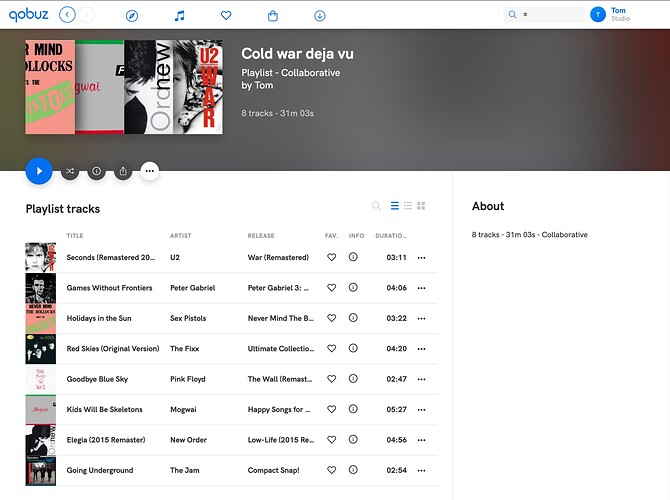Screen dimensions: 670x500
Task: Open the Discover compass icon
Action: click(x=132, y=16)
